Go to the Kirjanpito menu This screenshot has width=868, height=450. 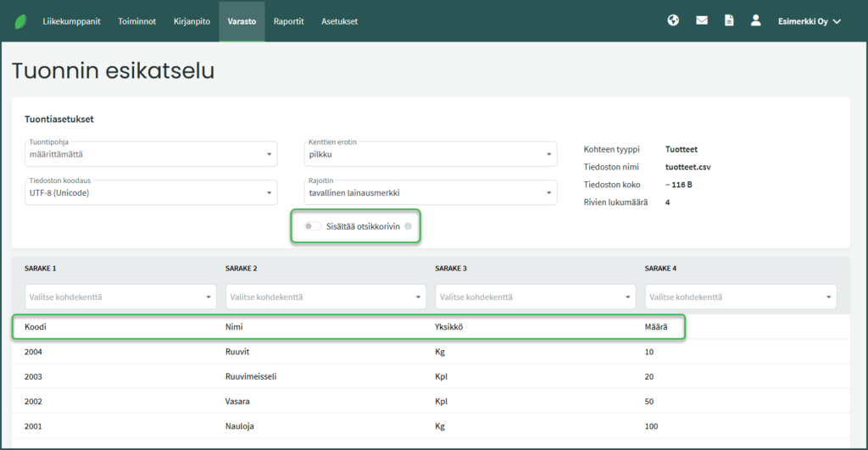click(191, 21)
